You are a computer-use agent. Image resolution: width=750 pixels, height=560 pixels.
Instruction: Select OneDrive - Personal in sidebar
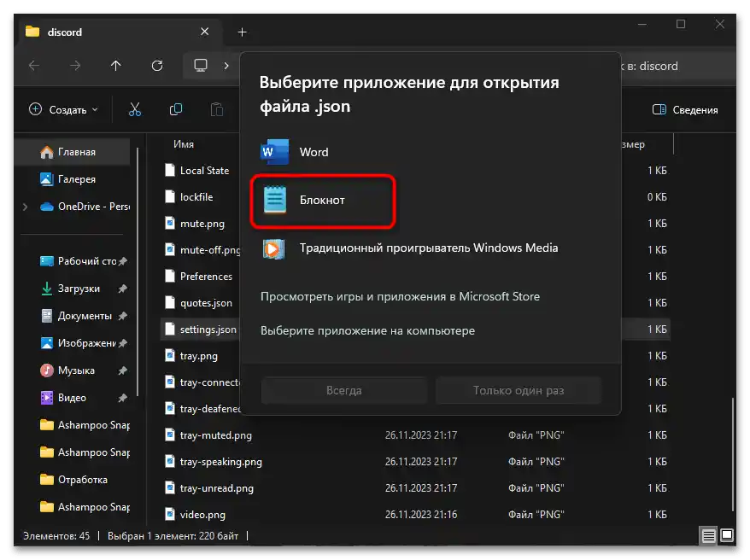(x=85, y=207)
